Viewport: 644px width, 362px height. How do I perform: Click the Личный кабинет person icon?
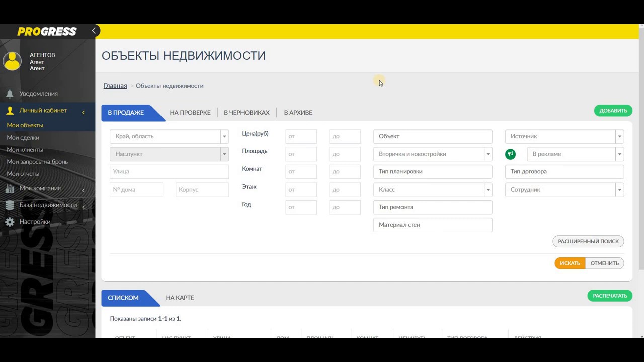point(10,111)
